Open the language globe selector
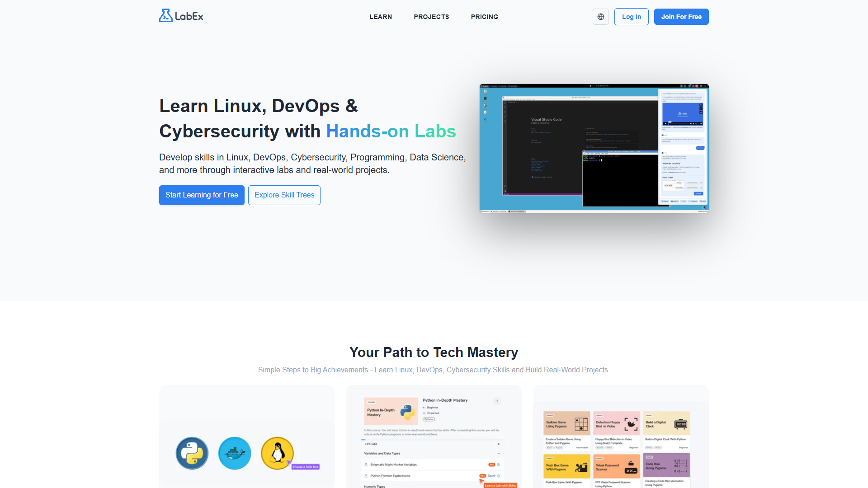The height and width of the screenshot is (488, 868). pyautogui.click(x=600, y=17)
